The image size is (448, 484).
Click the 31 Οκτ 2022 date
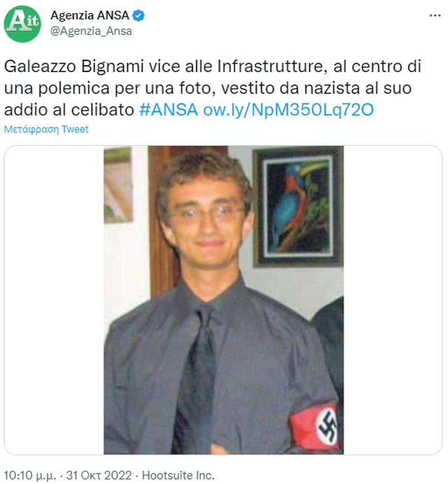99,475
